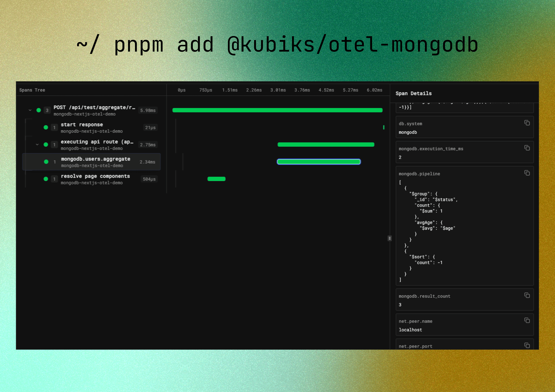555x392 pixels.
Task: Click the pnpm add @kubiks/otel-mongodb heading
Action: pos(278,45)
